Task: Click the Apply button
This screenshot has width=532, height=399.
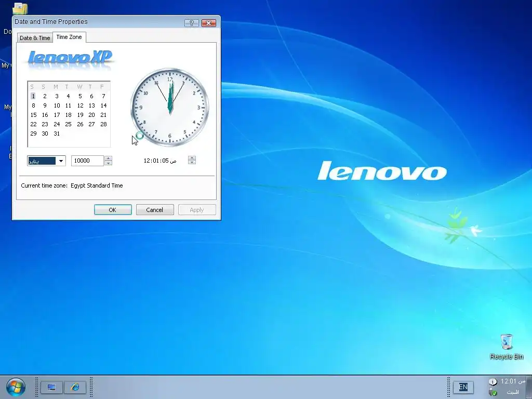Action: point(197,210)
